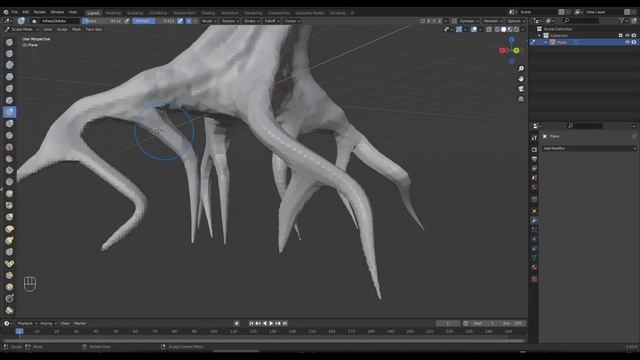This screenshot has width=640, height=360.
Task: Select the Smooth brush tool
Action: pos(9,147)
